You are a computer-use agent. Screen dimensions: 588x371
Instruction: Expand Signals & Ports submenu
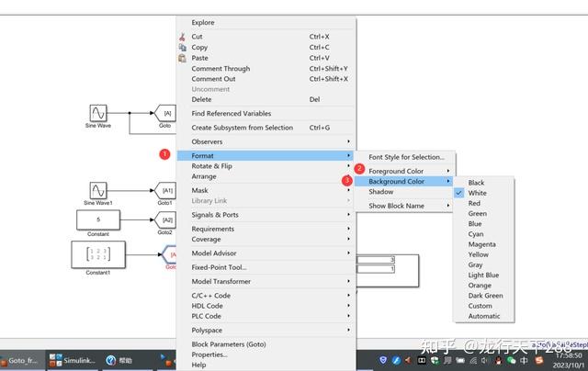pos(266,215)
